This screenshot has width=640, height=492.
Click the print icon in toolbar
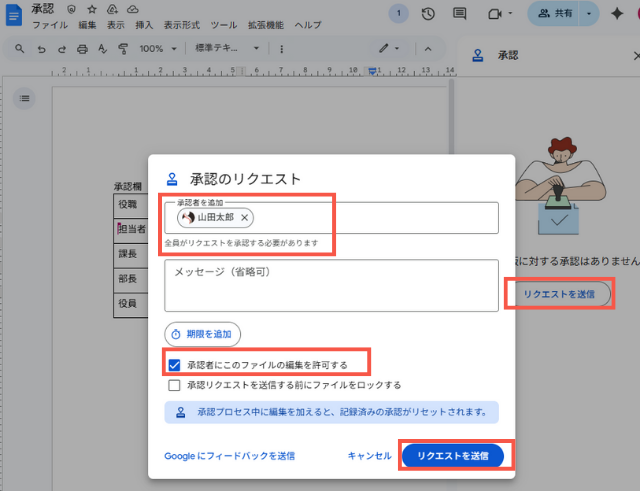coord(82,49)
